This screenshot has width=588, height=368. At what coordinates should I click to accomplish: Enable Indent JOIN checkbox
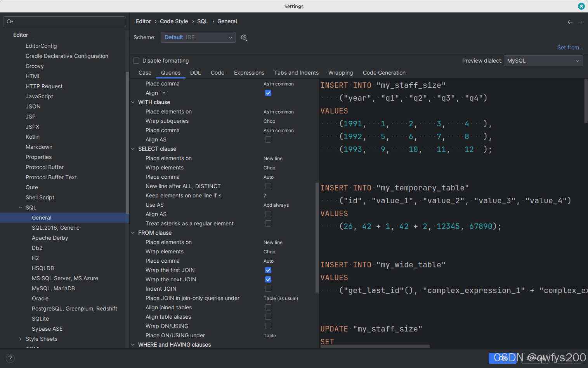(268, 289)
